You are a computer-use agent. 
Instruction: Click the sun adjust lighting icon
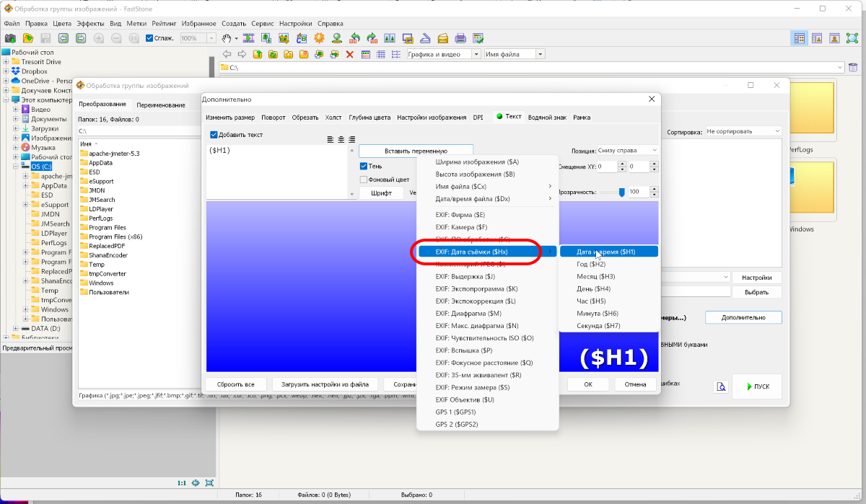(318, 38)
